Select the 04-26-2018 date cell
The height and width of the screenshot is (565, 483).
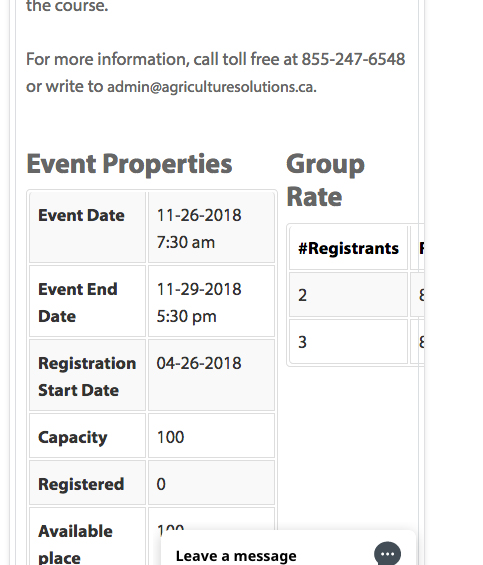click(x=211, y=375)
